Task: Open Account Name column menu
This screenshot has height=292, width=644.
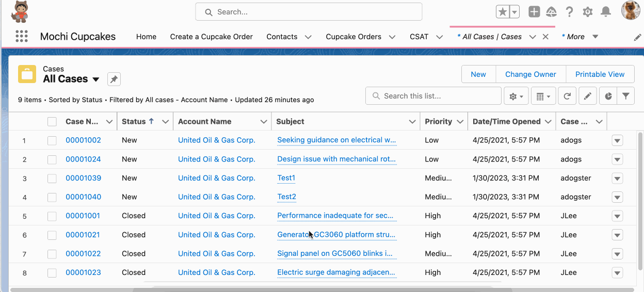Action: [x=264, y=122]
